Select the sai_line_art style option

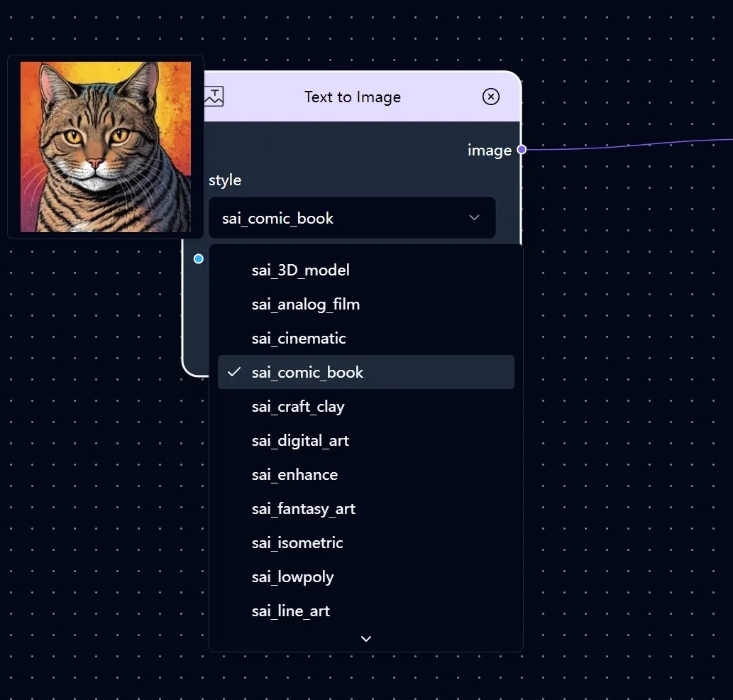(365, 611)
